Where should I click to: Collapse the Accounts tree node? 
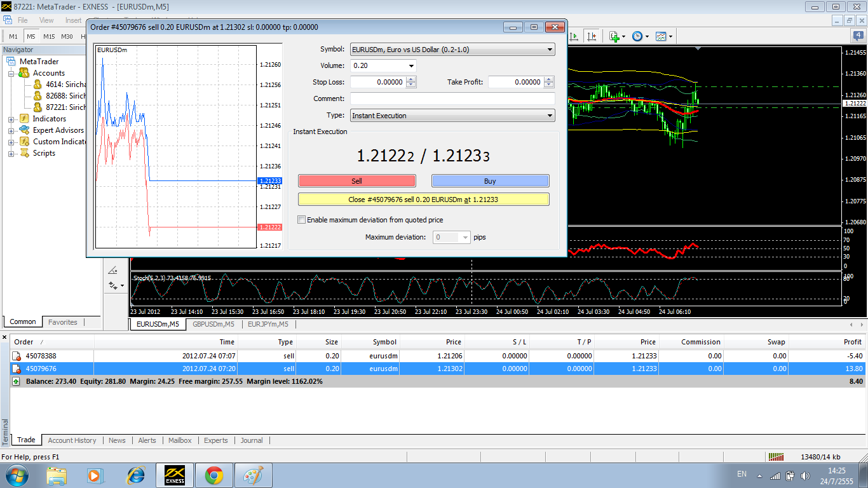click(x=11, y=74)
